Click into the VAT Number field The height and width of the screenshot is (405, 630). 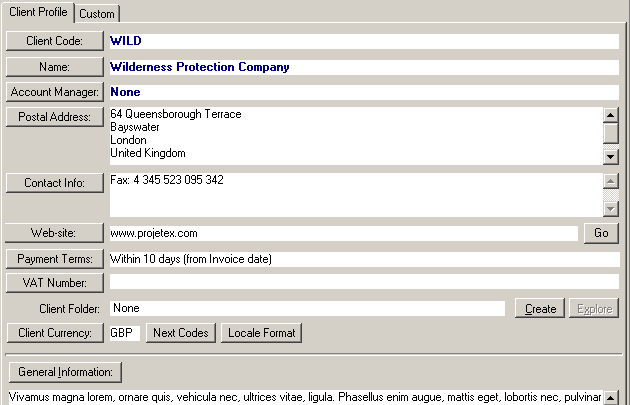coord(364,283)
